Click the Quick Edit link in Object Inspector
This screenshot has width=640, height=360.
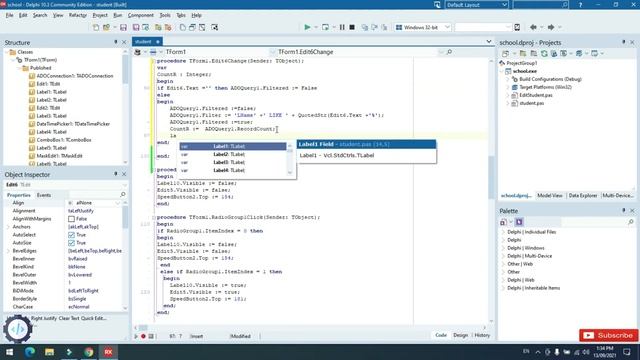93,318
